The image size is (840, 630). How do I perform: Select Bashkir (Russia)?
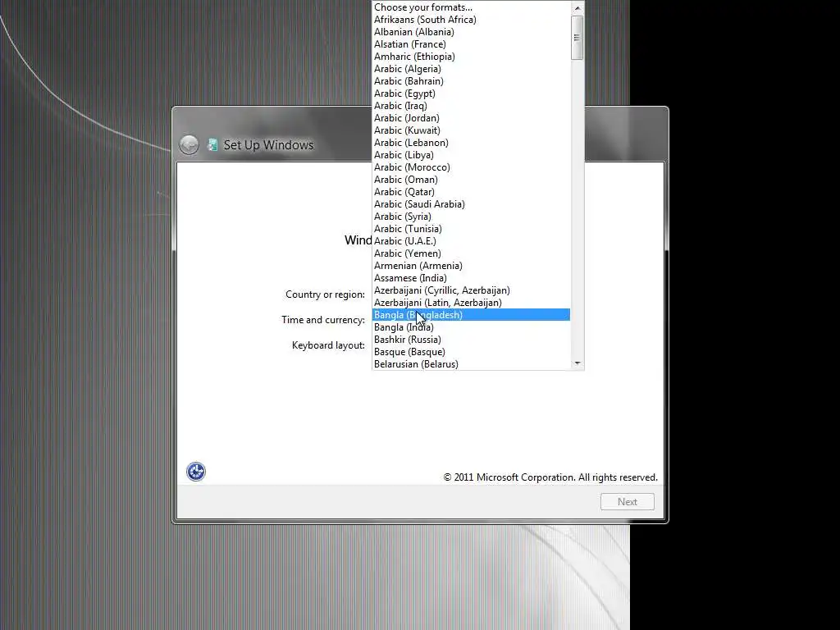click(x=471, y=340)
